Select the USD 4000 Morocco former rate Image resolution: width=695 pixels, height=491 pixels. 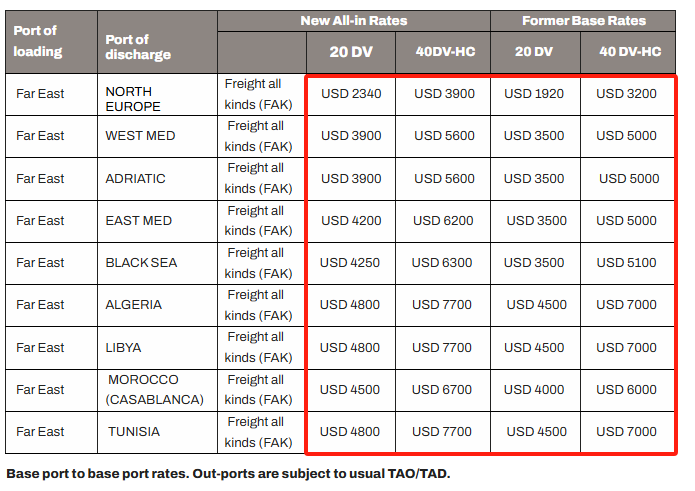[x=534, y=390]
